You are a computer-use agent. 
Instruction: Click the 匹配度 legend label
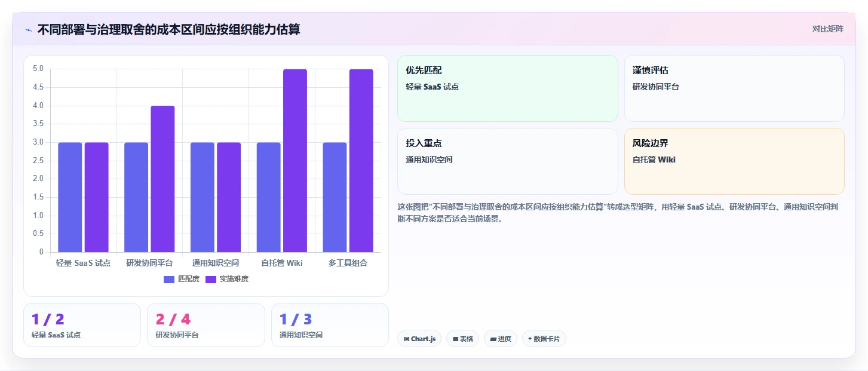(x=189, y=279)
